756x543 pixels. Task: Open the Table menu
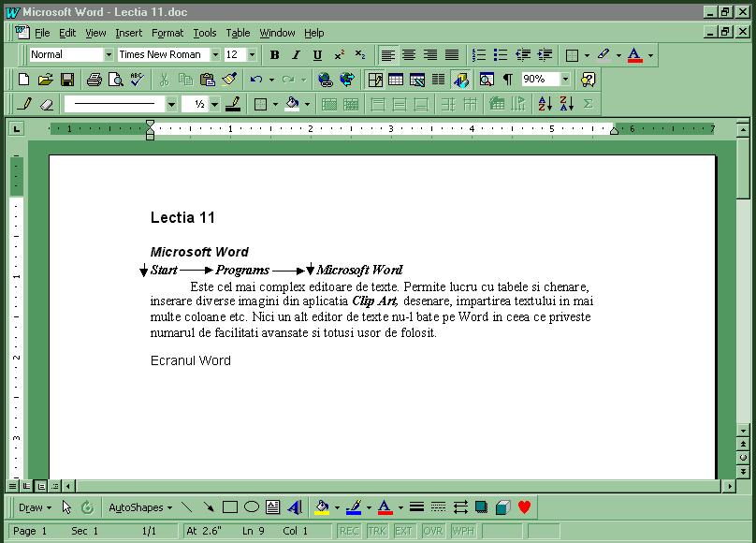coord(238,33)
